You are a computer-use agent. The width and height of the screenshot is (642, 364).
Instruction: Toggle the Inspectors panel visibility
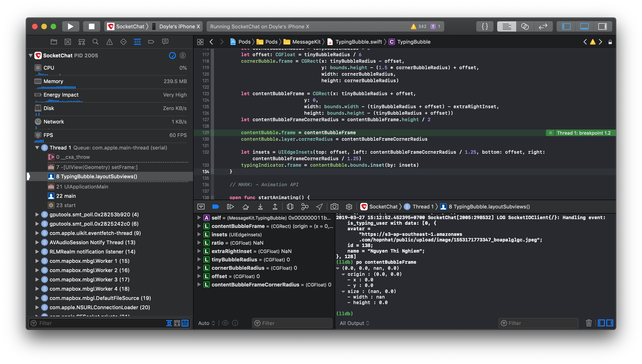point(603,26)
